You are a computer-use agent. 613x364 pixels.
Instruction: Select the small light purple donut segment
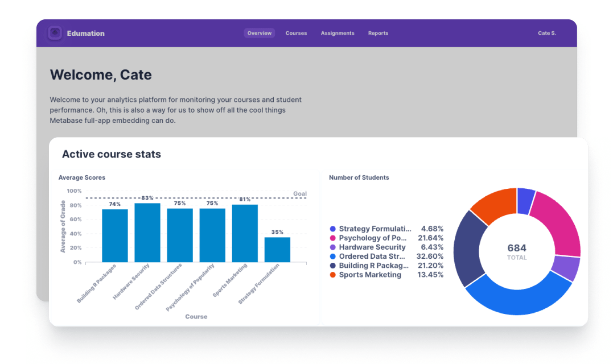[x=566, y=268]
